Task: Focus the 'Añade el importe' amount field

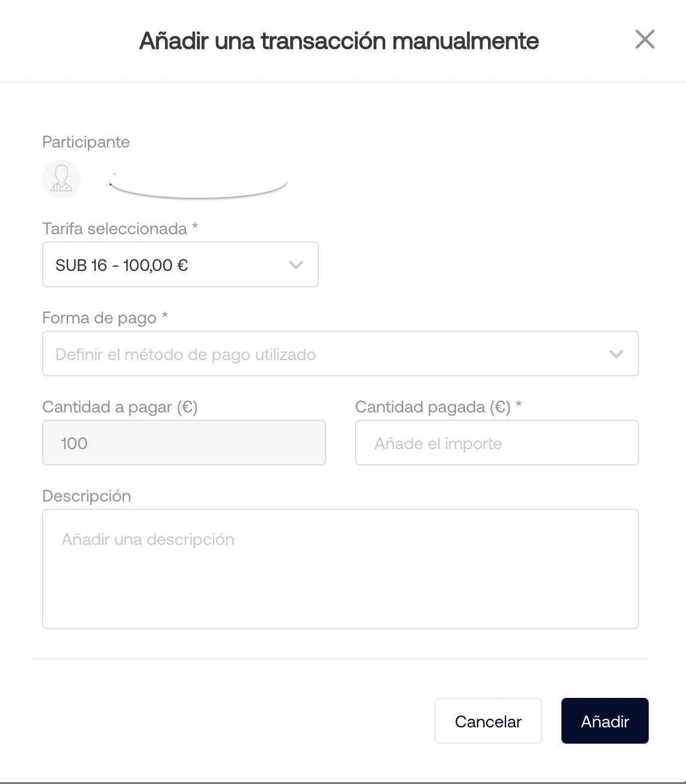Action: (x=497, y=443)
